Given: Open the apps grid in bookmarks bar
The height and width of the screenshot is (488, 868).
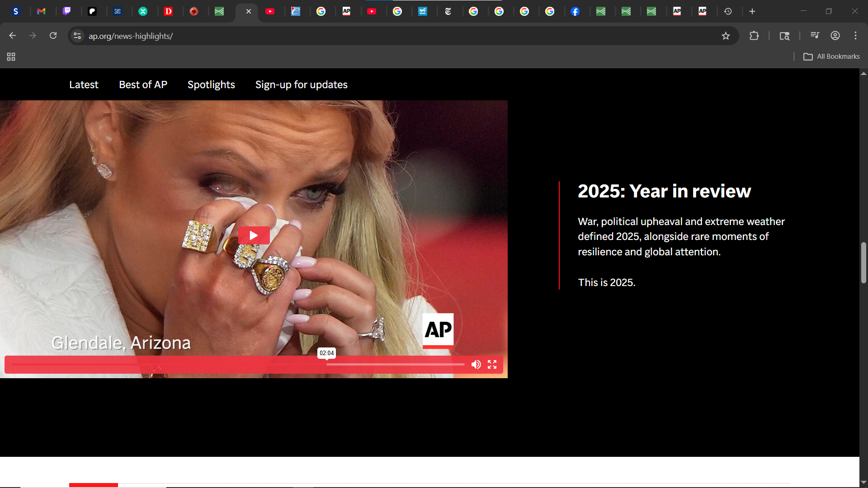Looking at the screenshot, I should 11,56.
